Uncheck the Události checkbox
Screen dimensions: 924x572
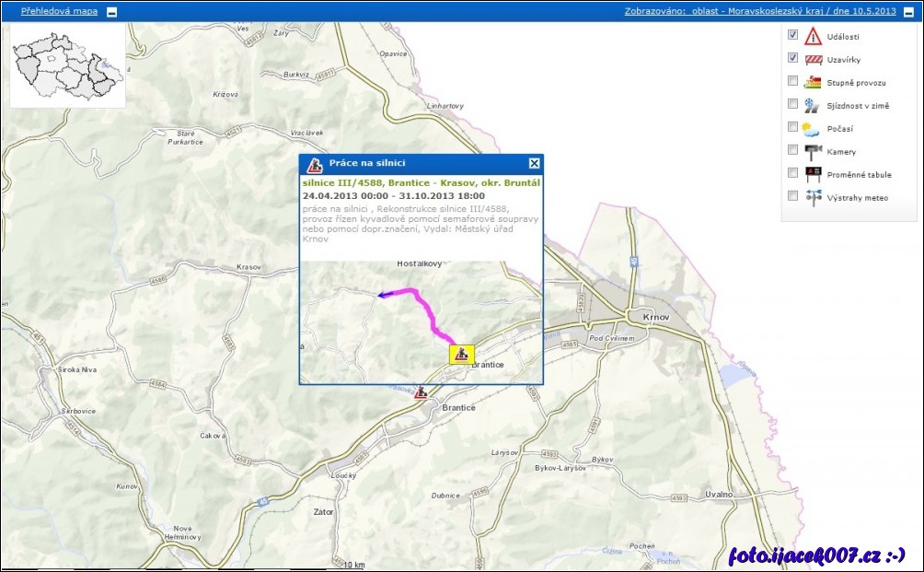[x=792, y=35]
